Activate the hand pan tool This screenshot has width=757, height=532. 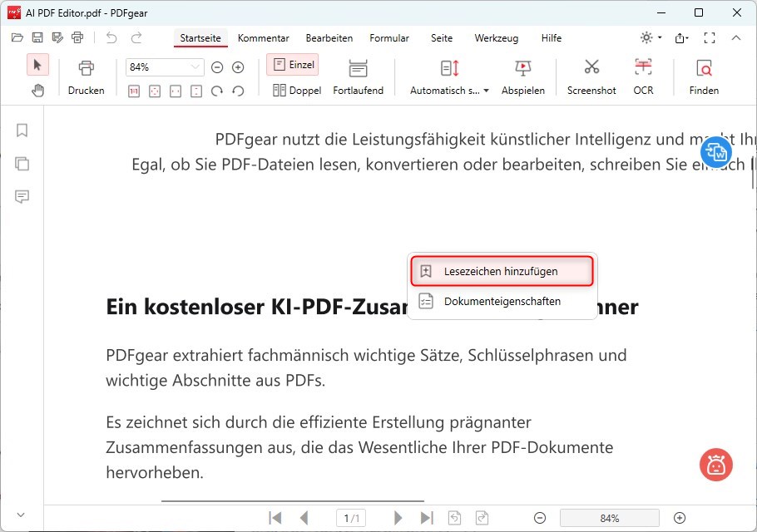[37, 91]
